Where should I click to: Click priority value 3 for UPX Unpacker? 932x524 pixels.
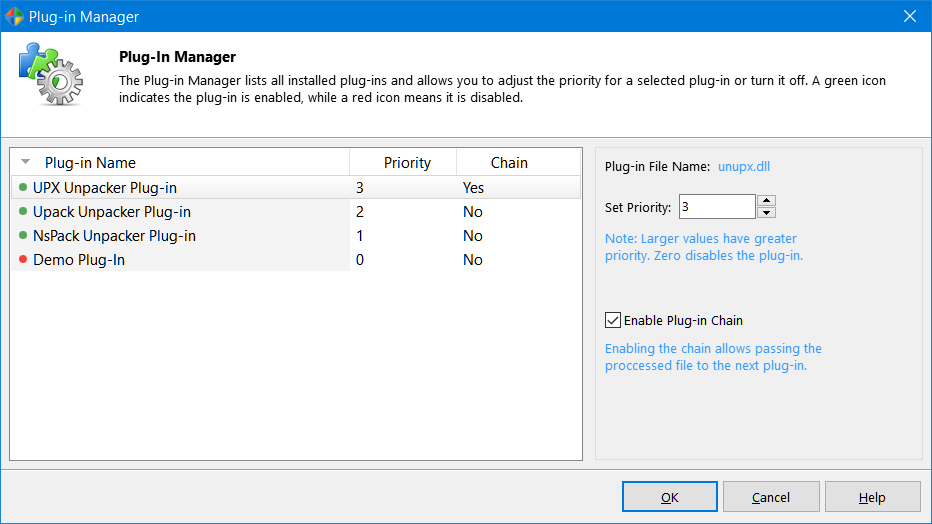360,188
